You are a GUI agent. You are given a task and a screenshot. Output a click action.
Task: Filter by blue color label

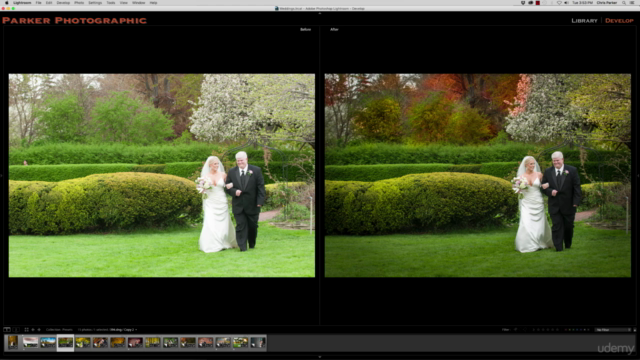click(x=577, y=330)
